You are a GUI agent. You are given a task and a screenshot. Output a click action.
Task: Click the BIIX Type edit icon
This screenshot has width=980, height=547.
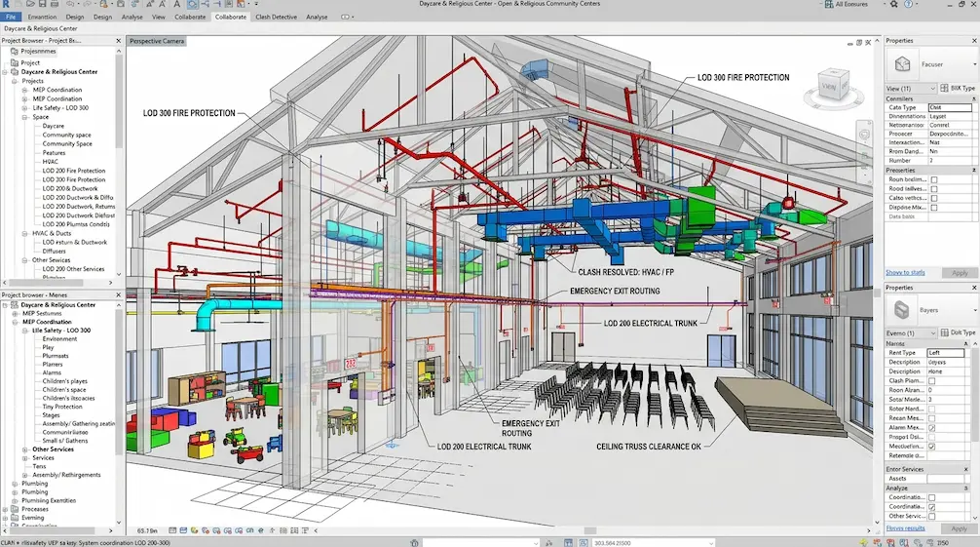pyautogui.click(x=944, y=89)
